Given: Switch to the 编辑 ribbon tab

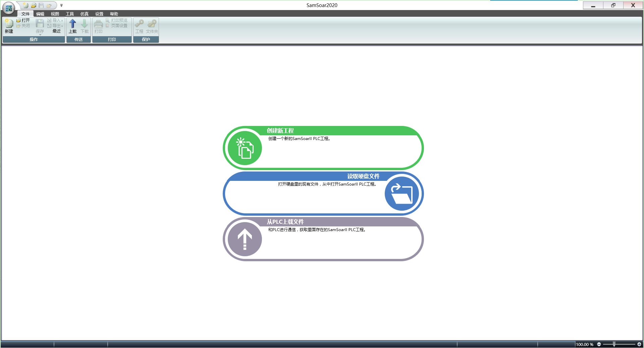Looking at the screenshot, I should point(40,14).
